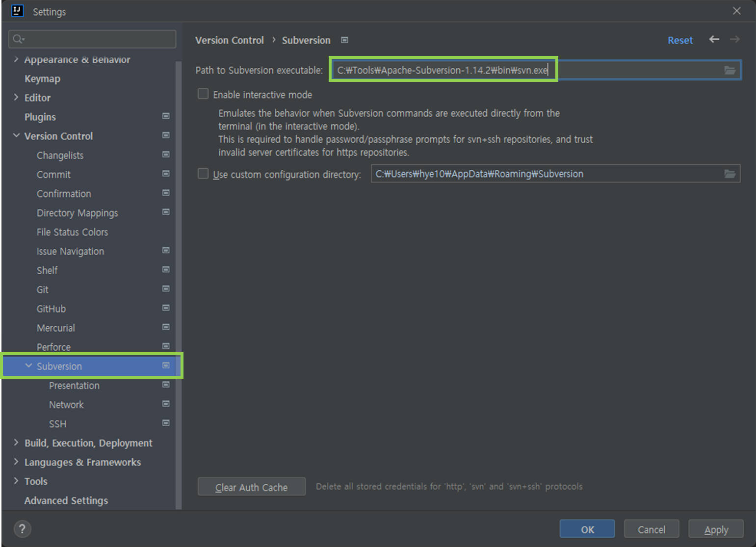Open the Plugins settings page
The width and height of the screenshot is (756, 547).
(x=40, y=117)
